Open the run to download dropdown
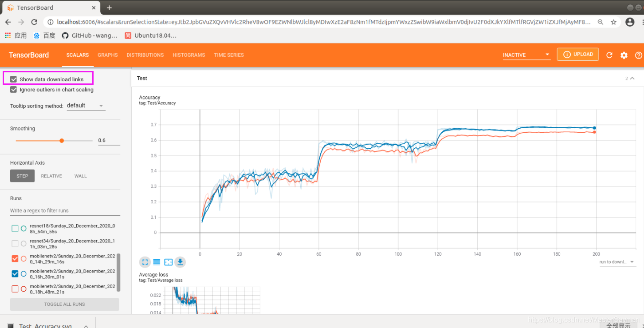644x328 pixels. coord(617,262)
